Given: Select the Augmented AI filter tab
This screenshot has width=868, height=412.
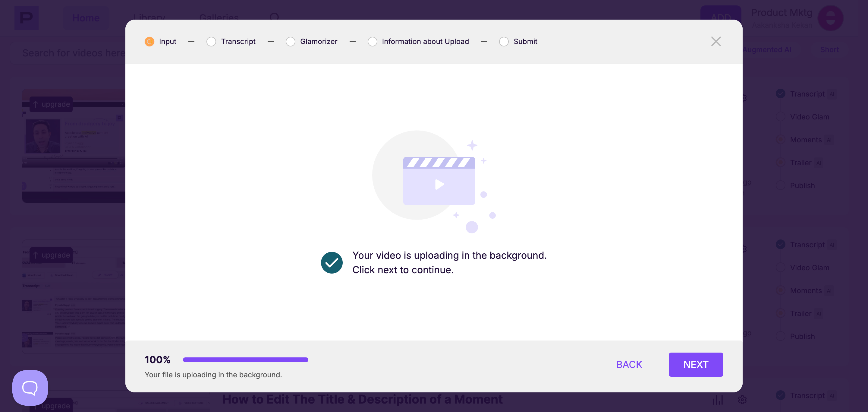Looking at the screenshot, I should pos(766,49).
